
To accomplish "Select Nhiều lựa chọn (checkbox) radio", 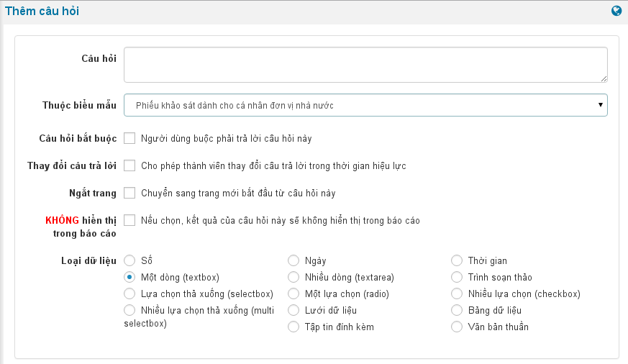I will 457,294.
